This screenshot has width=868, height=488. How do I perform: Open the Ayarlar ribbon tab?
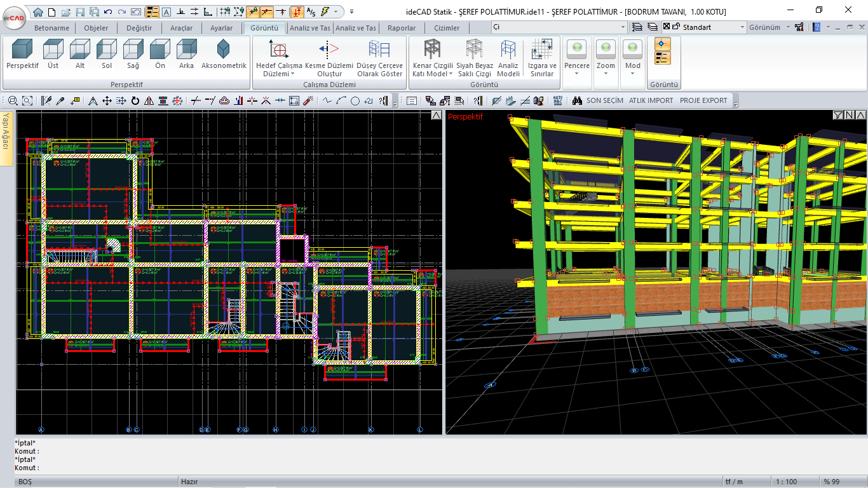(221, 28)
